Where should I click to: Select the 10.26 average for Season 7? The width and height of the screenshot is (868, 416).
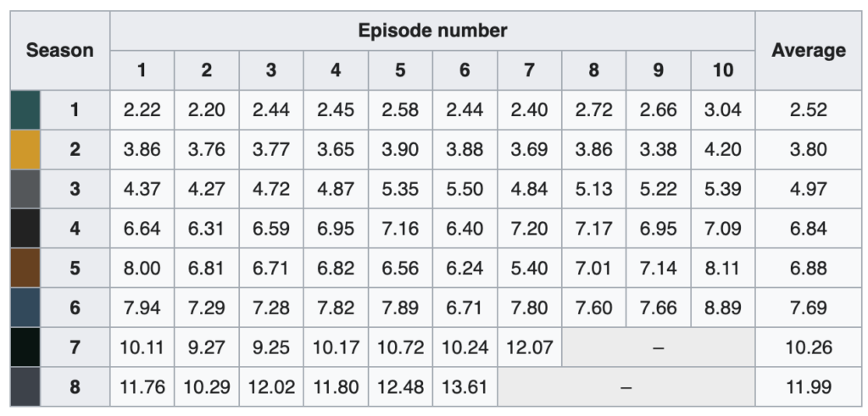pos(808,347)
